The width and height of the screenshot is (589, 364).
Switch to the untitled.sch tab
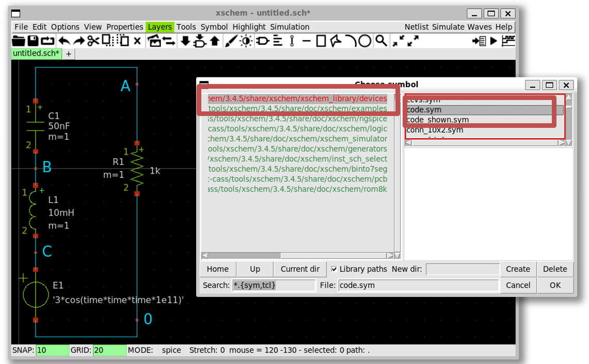[36, 53]
